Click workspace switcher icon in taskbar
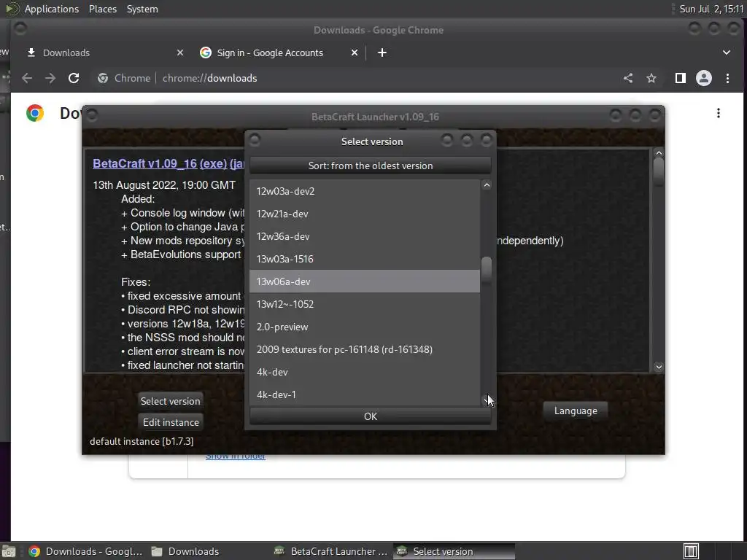 point(691,551)
